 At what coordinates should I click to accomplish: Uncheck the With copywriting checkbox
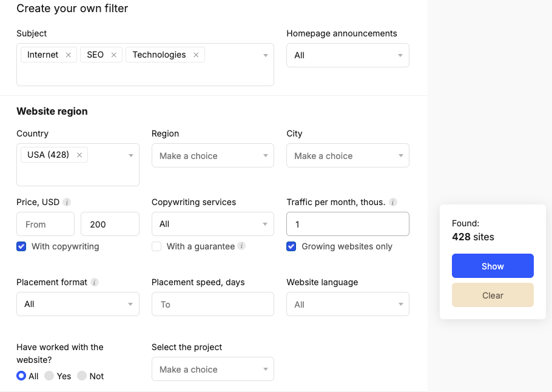(x=21, y=246)
